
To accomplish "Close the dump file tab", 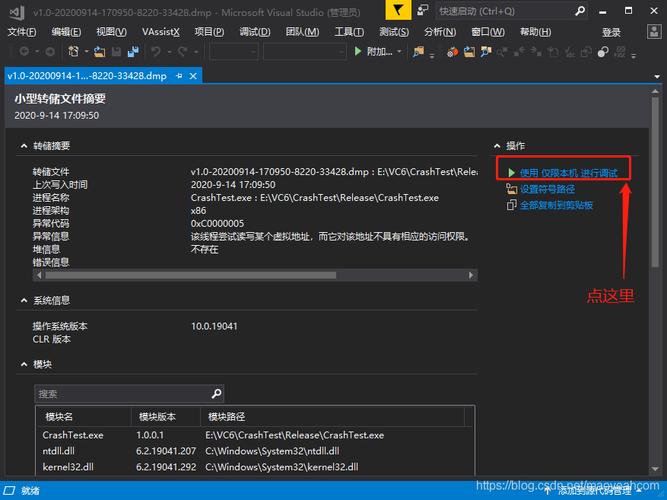I will click(193, 76).
